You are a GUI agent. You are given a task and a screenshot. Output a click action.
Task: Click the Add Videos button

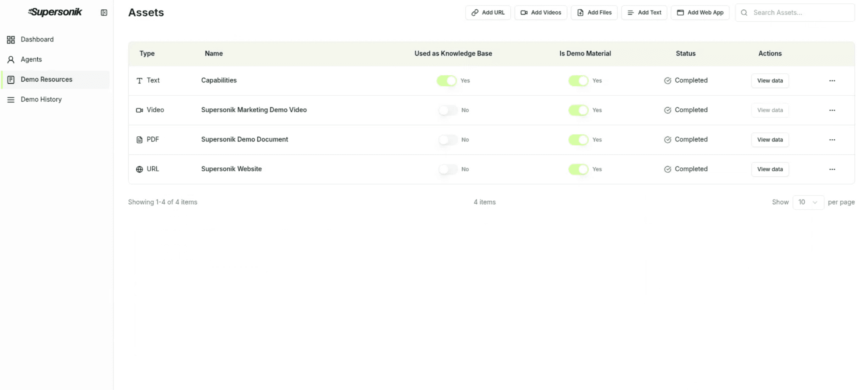pos(540,13)
